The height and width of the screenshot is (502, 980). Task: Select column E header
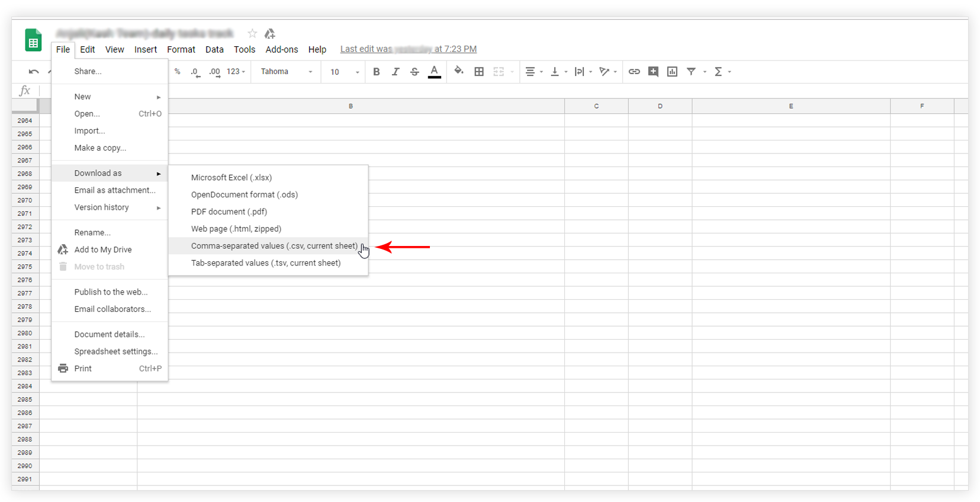(791, 106)
